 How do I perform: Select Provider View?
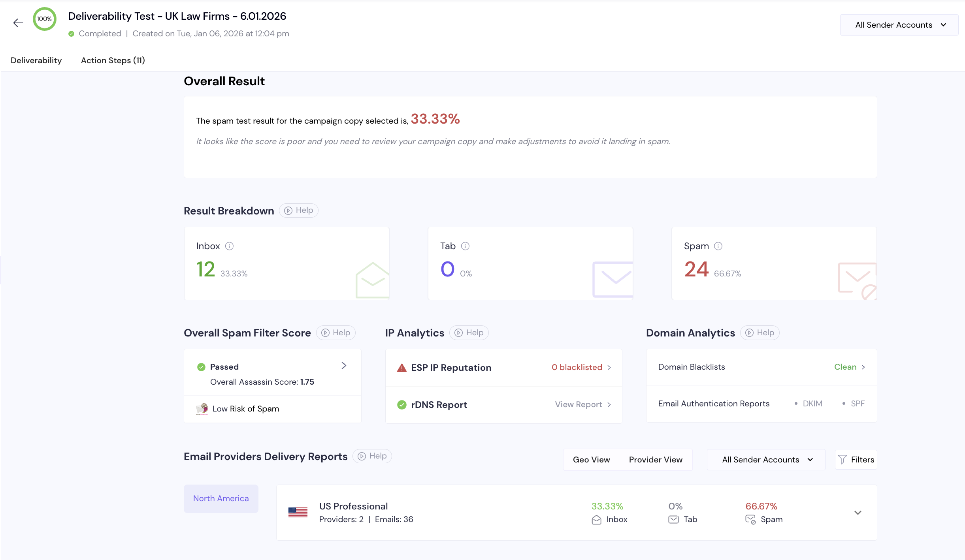[x=656, y=460]
